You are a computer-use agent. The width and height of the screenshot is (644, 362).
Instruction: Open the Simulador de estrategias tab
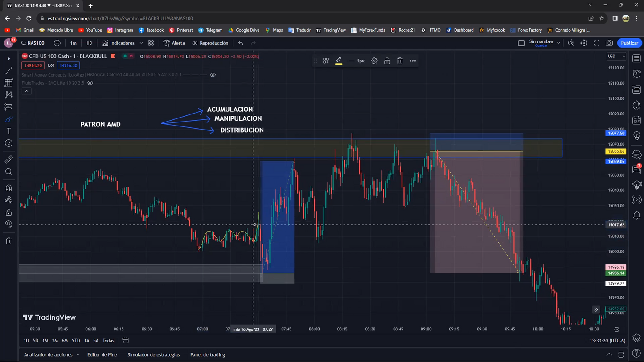pos(154,355)
